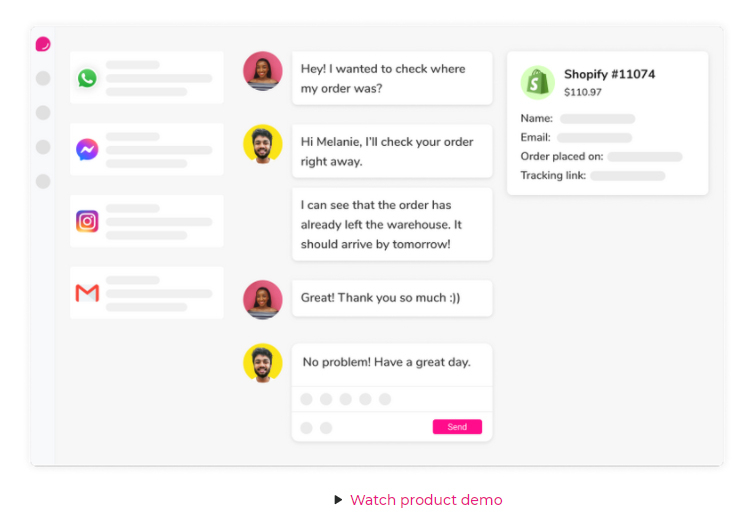Image resolution: width=753 pixels, height=529 pixels.
Task: Select Shopify #11074 order title
Action: pyautogui.click(x=609, y=74)
